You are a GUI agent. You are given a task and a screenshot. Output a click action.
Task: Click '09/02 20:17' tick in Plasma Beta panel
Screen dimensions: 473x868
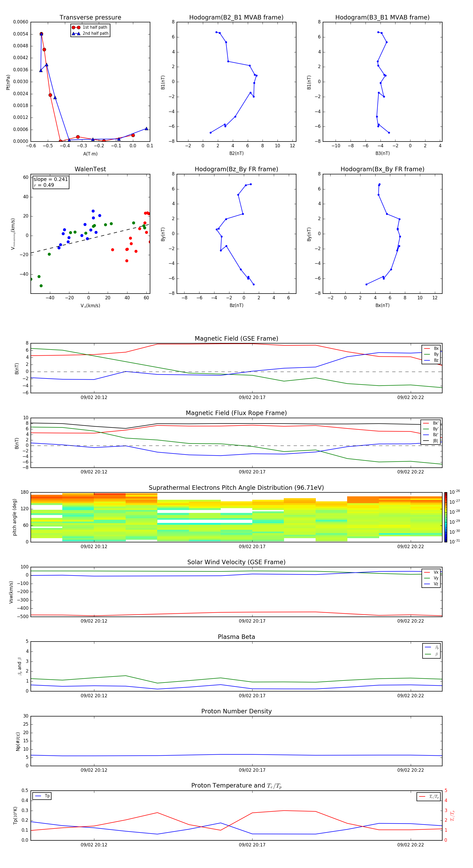click(x=252, y=696)
